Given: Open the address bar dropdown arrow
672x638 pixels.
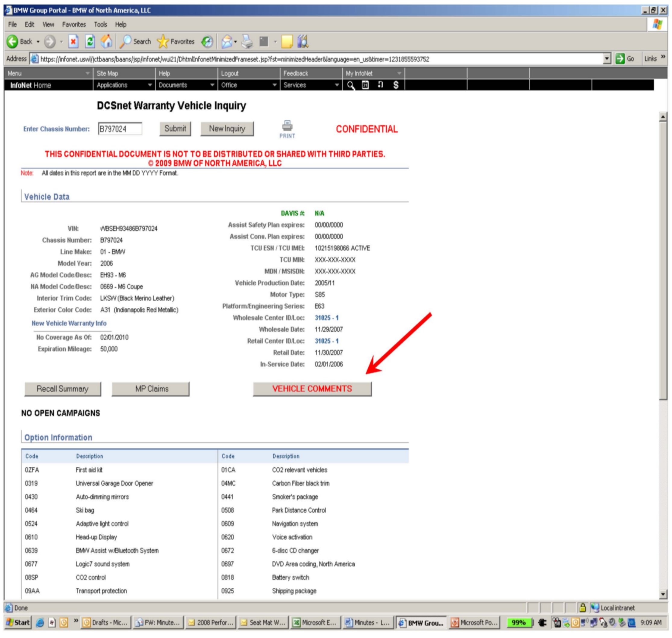Looking at the screenshot, I should (x=607, y=59).
